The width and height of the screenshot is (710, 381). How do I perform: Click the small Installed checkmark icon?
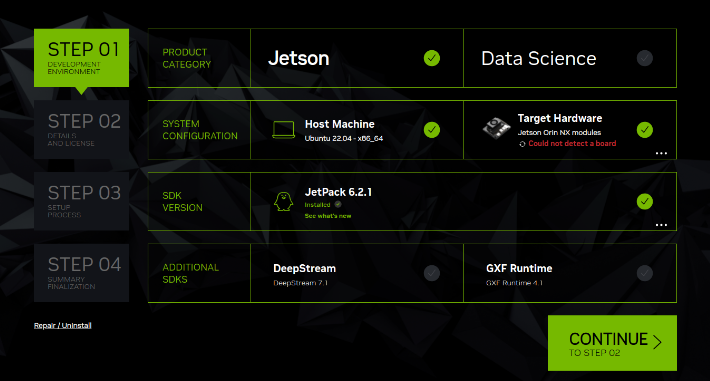click(338, 204)
